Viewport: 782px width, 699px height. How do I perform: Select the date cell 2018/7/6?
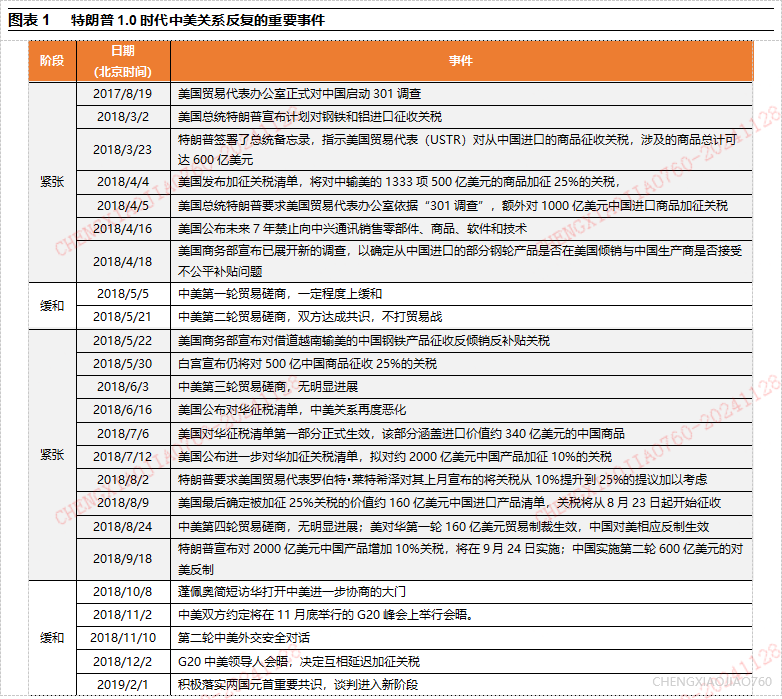123,433
